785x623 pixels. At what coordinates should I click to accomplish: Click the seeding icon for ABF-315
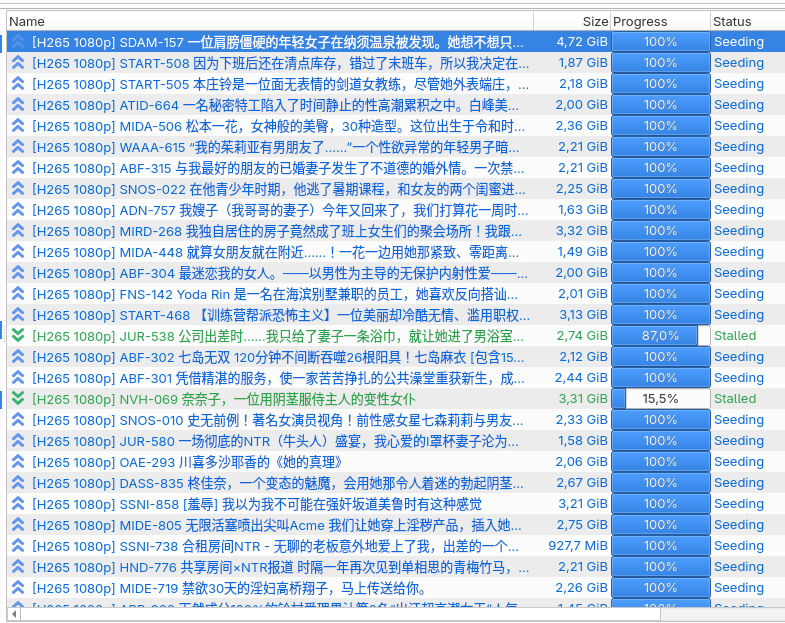(18, 168)
